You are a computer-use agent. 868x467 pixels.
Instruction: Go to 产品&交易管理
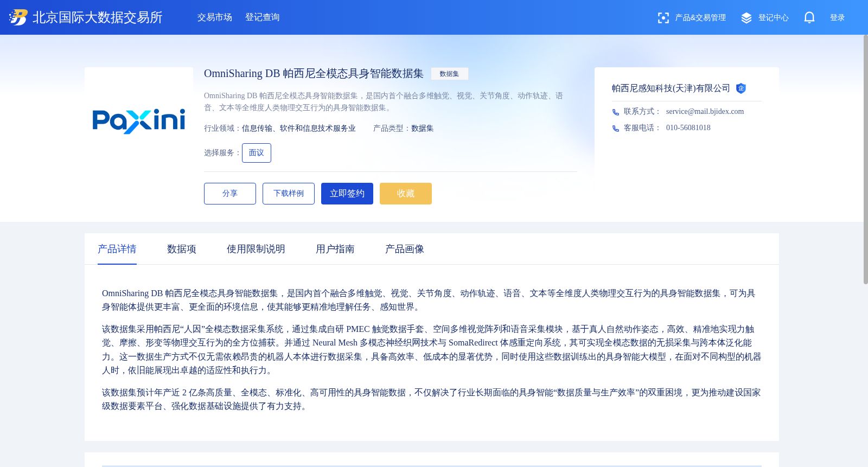[700, 18]
